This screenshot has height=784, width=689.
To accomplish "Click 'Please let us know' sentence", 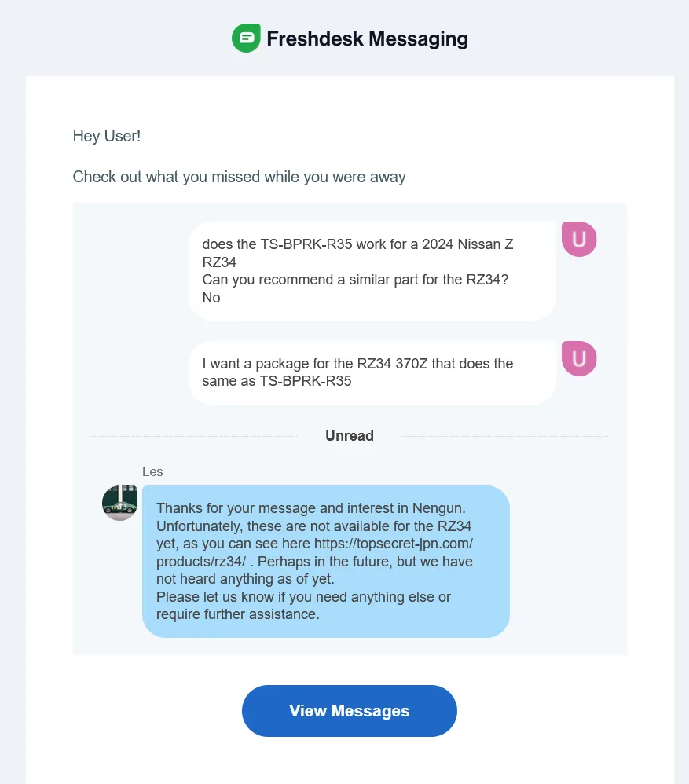I will click(303, 606).
